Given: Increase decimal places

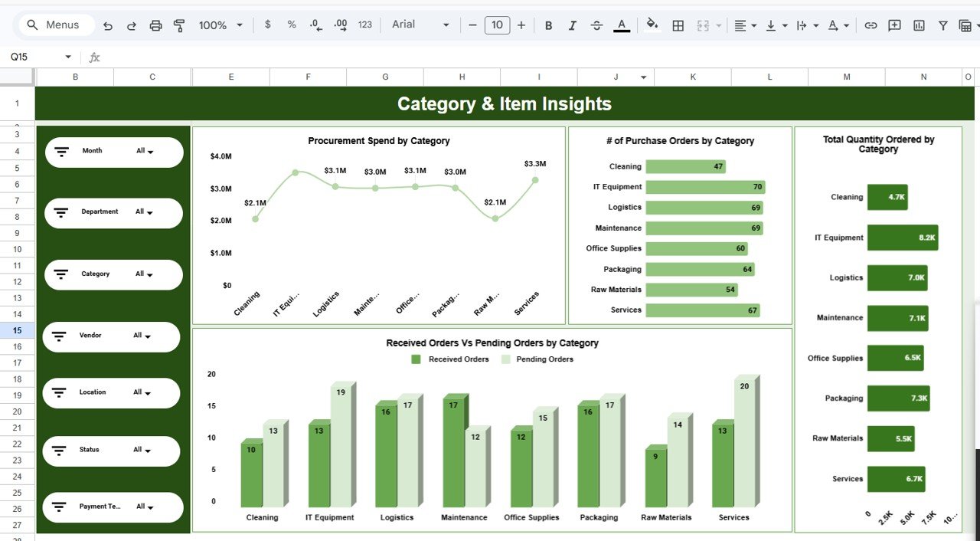Looking at the screenshot, I should click(x=340, y=25).
